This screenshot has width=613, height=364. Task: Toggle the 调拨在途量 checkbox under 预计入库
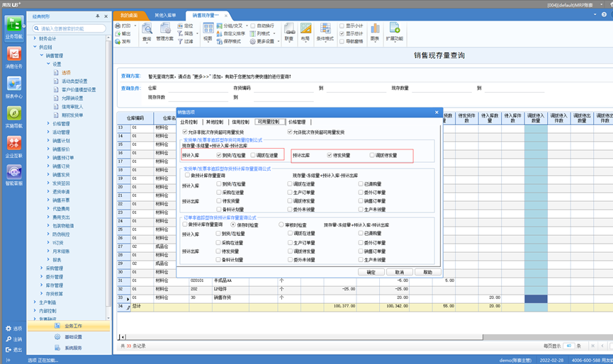point(254,155)
